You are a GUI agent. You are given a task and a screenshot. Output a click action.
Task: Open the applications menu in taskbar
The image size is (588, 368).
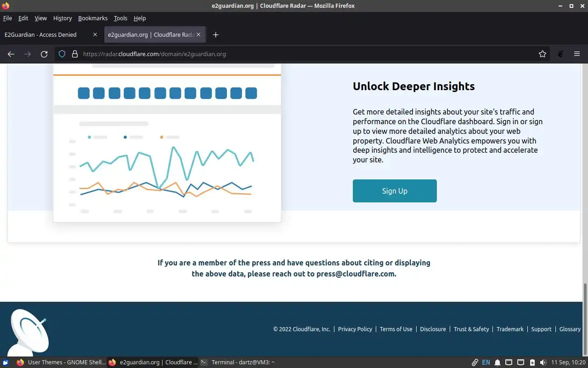[x=6, y=362]
